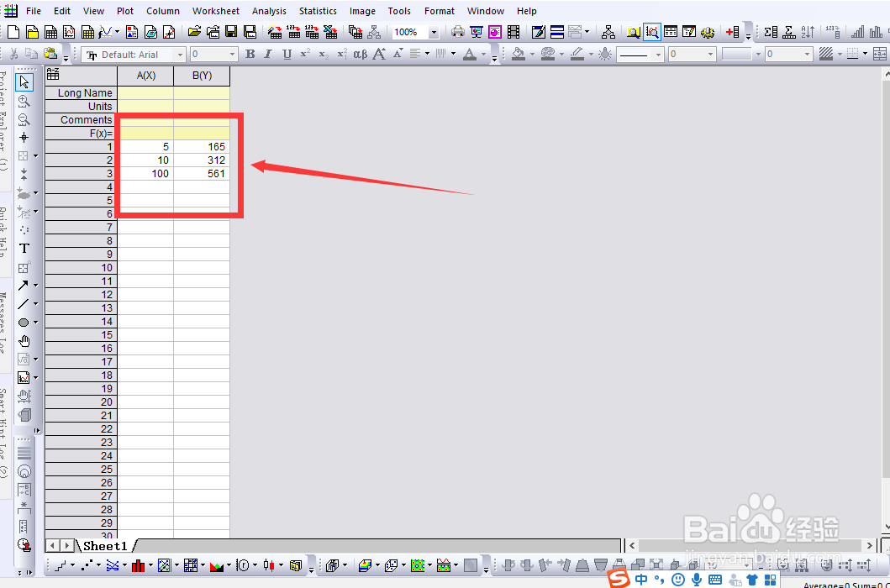The width and height of the screenshot is (890, 588).
Task: Toggle Bold text formatting
Action: coord(250,54)
